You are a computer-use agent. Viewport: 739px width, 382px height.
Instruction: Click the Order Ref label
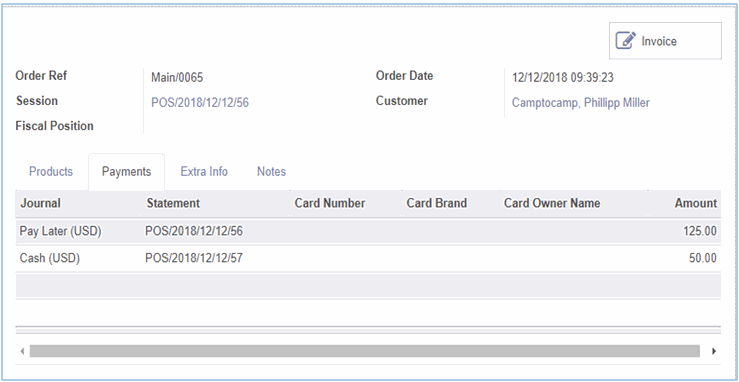(x=41, y=76)
